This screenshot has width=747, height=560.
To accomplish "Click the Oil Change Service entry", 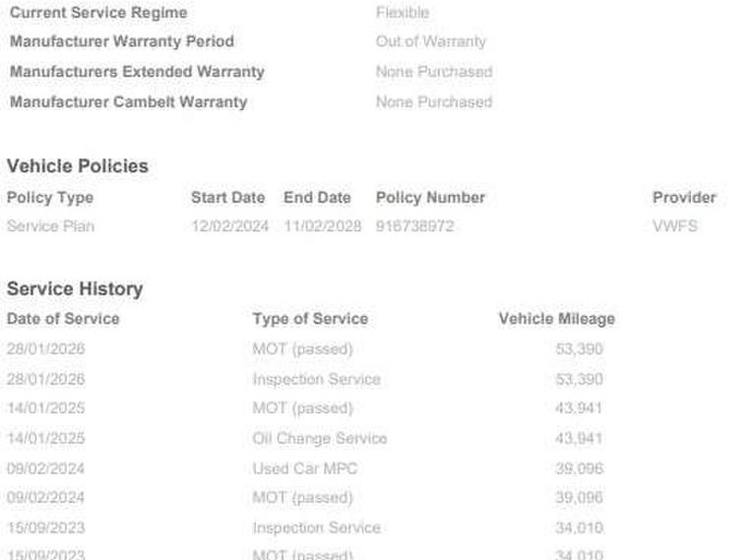I will coord(319,439).
